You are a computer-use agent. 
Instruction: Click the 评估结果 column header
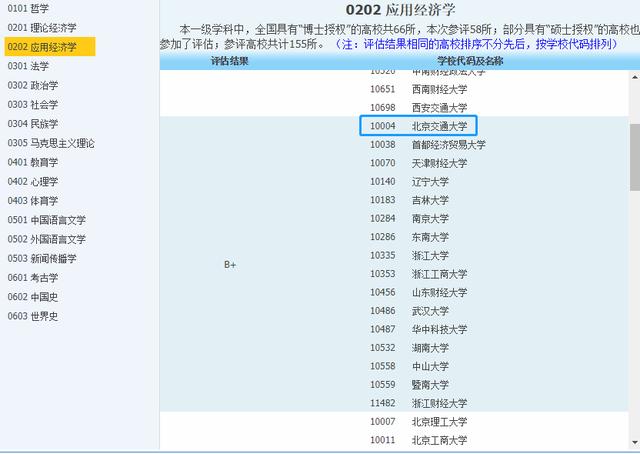[229, 61]
